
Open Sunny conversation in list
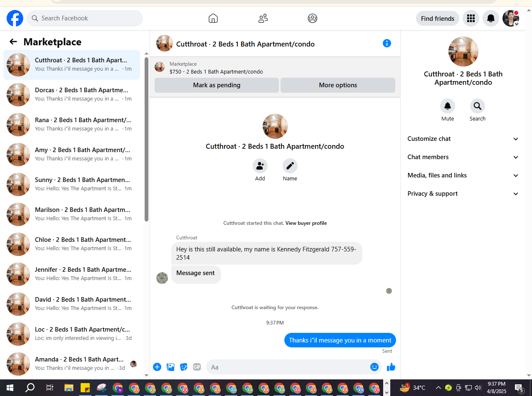(x=71, y=184)
